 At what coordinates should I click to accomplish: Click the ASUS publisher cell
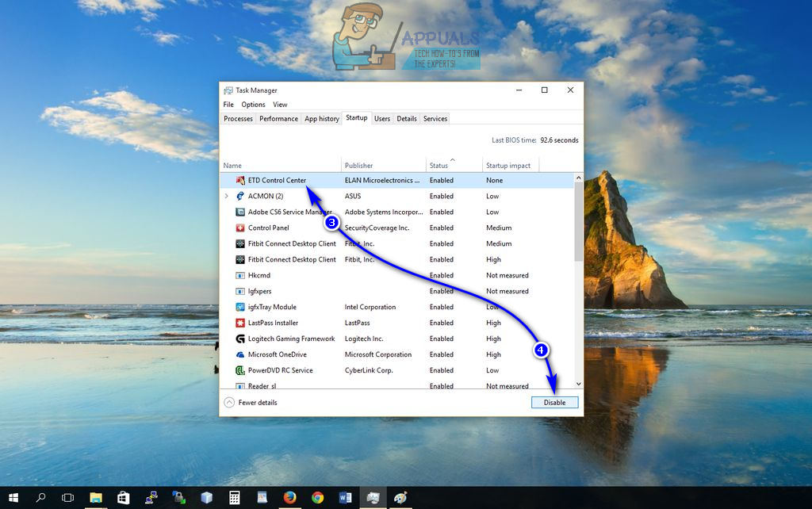tap(353, 197)
